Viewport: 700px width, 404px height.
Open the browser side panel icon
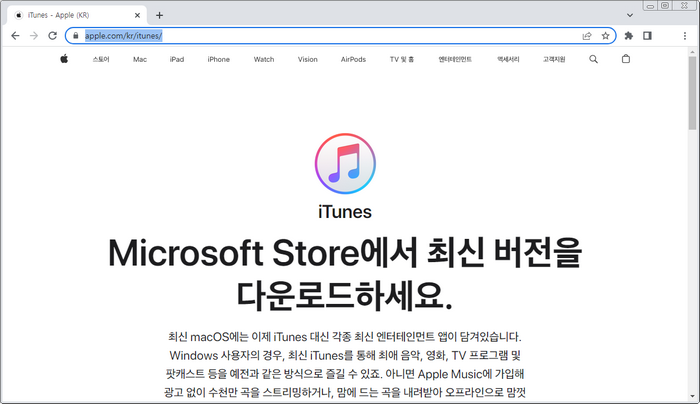click(x=647, y=36)
